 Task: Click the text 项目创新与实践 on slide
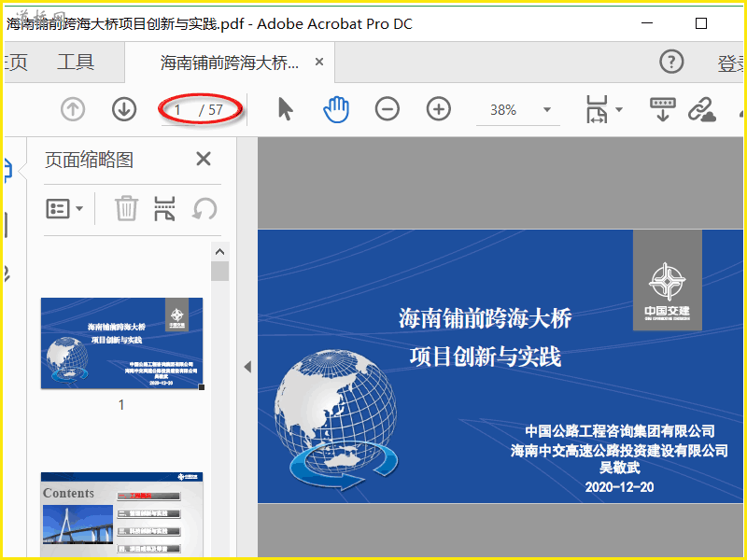click(485, 357)
